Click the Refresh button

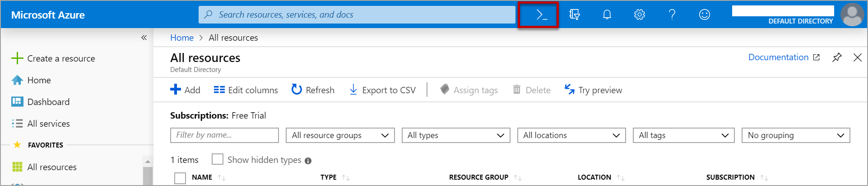point(313,90)
